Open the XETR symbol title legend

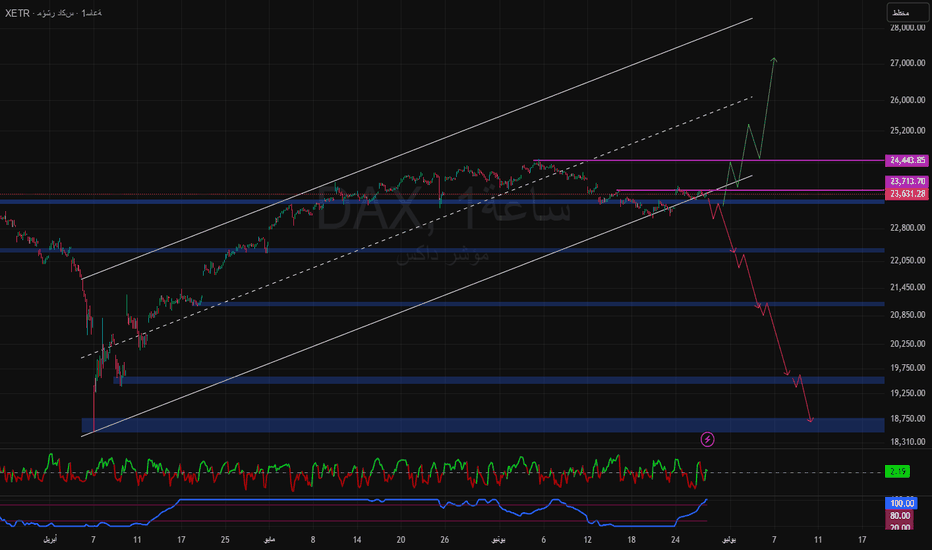(x=53, y=12)
